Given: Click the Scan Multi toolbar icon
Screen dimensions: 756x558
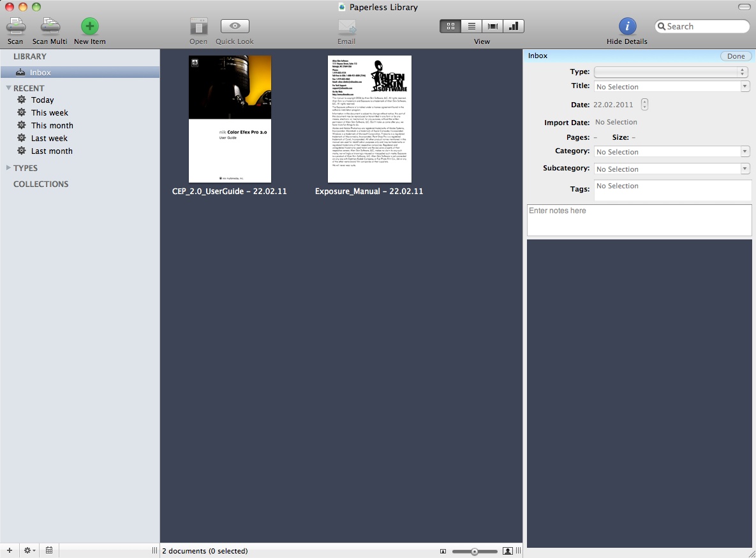Looking at the screenshot, I should click(50, 26).
